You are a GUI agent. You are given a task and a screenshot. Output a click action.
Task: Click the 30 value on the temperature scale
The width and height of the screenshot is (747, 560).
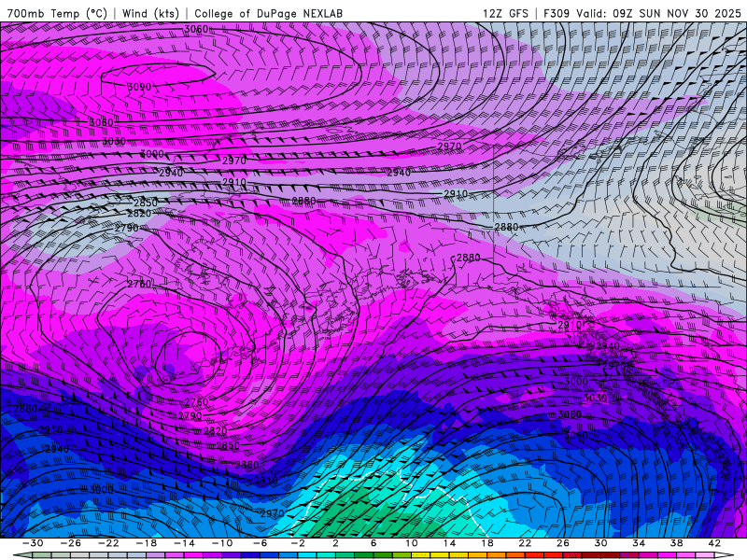tap(600, 543)
